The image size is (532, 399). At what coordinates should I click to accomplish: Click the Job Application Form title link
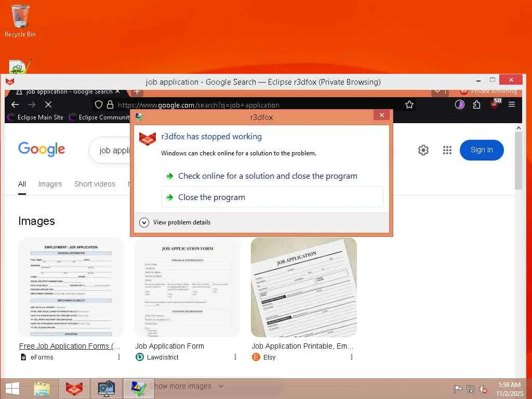click(170, 346)
